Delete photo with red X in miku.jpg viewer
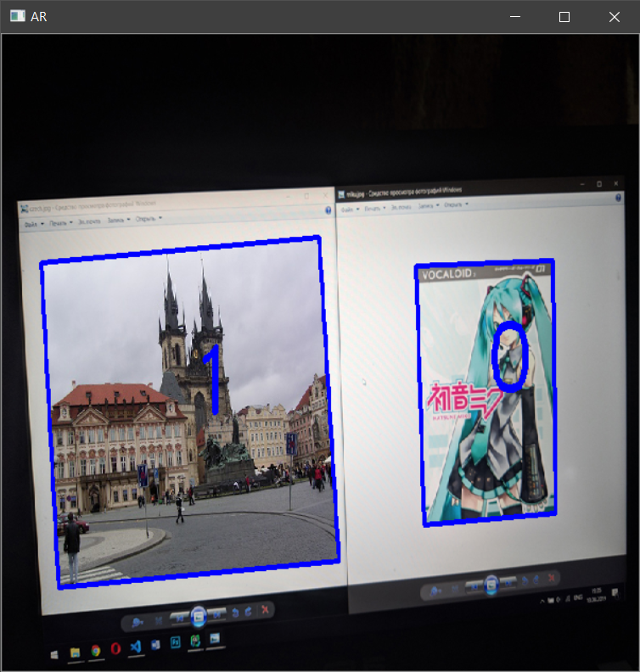Screen dimensions: 640x672 pyautogui.click(x=552, y=578)
